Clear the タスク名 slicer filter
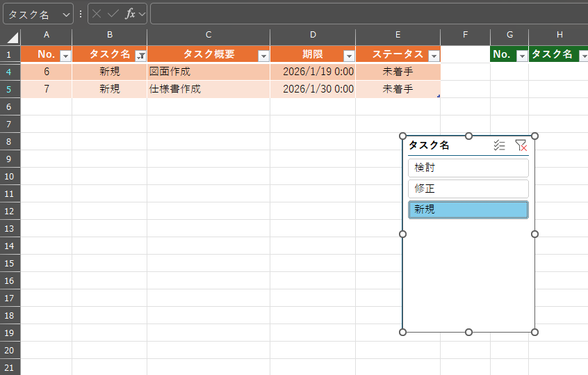This screenshot has width=588, height=375. pyautogui.click(x=521, y=145)
